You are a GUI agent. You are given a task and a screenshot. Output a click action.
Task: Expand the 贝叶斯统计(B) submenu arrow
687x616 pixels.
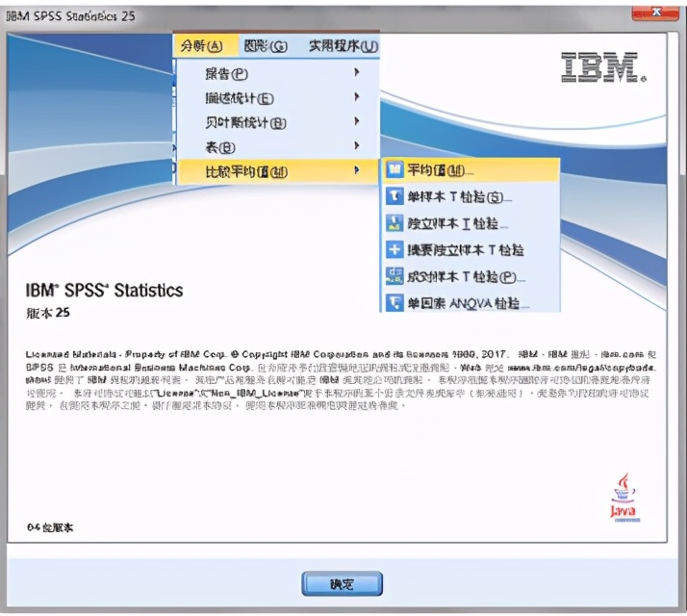357,121
